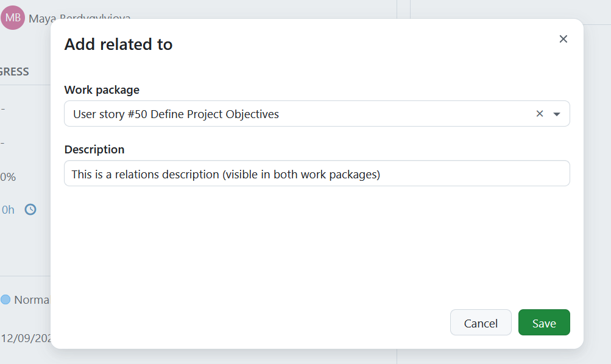Click the 0h work value

tap(8, 210)
